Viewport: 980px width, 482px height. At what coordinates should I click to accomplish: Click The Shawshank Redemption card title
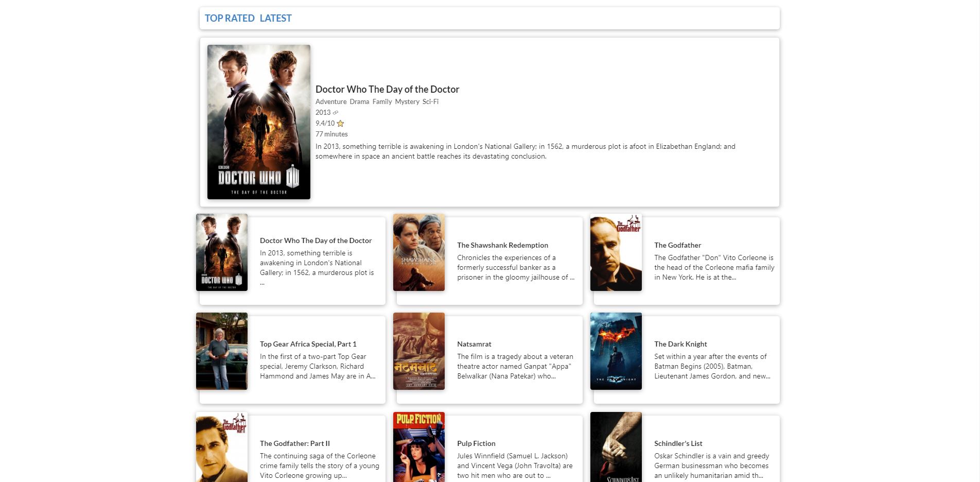502,245
